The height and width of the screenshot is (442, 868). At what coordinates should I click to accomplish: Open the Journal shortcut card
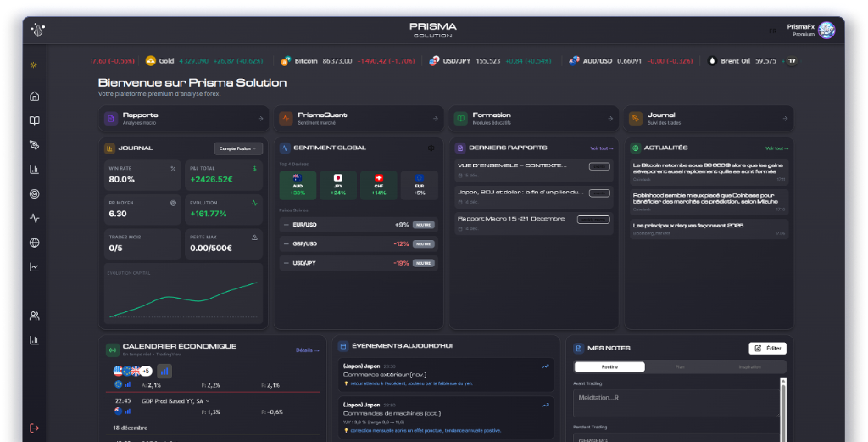point(709,119)
